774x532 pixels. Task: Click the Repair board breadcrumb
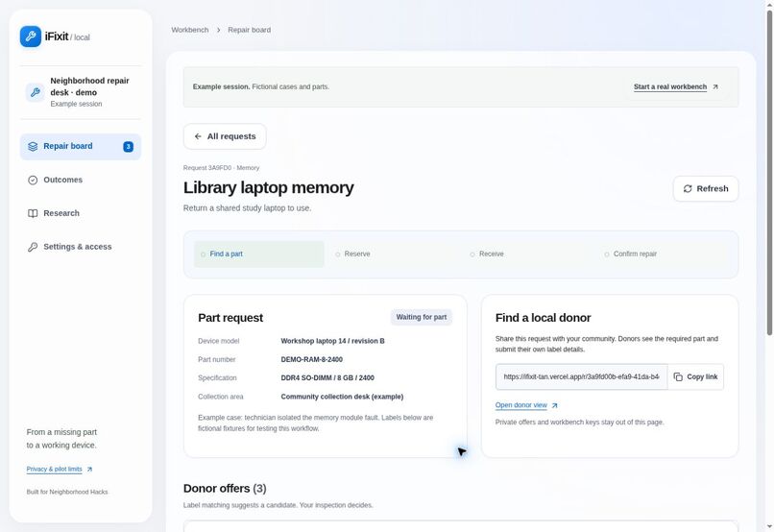click(250, 30)
